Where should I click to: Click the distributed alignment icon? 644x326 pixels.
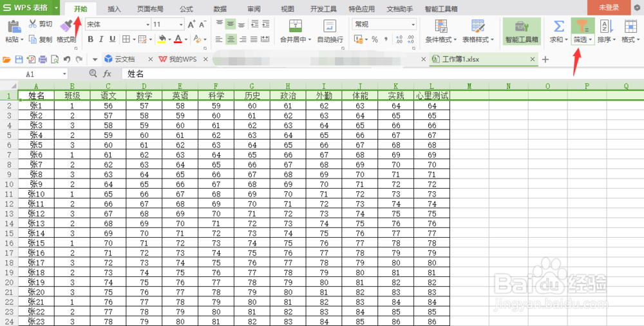tap(265, 39)
